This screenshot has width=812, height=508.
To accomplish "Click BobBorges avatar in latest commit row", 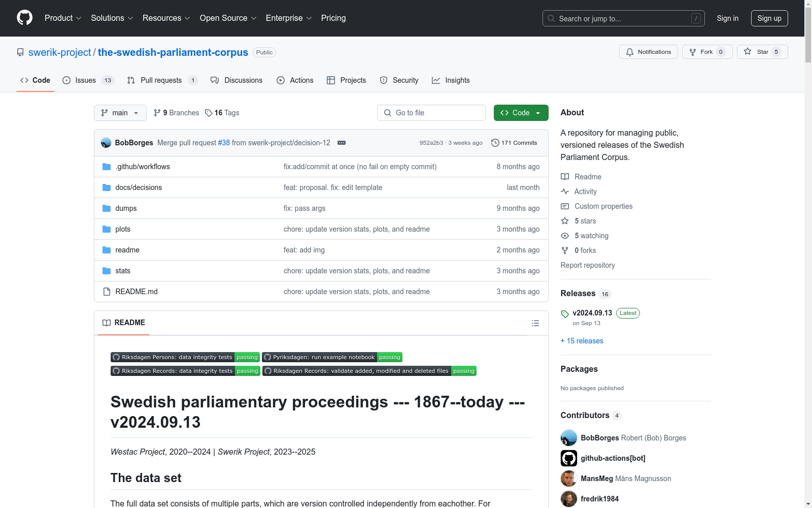I will (106, 143).
